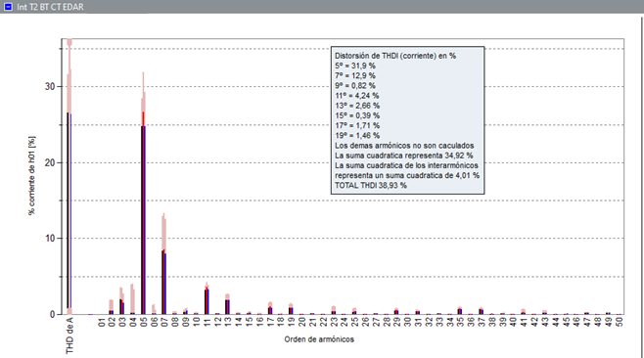Click the window icon beside Int T2 BT CT EDAR
The image size is (644, 358).
click(x=8, y=7)
